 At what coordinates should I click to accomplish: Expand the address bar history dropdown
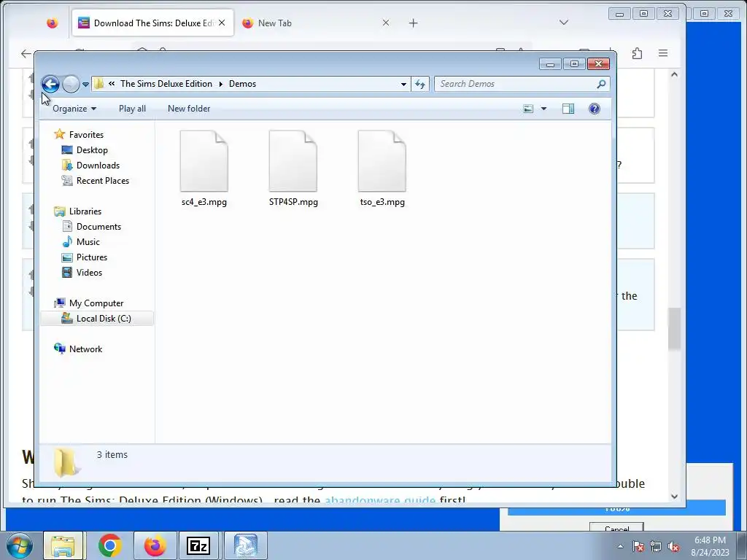pyautogui.click(x=403, y=85)
